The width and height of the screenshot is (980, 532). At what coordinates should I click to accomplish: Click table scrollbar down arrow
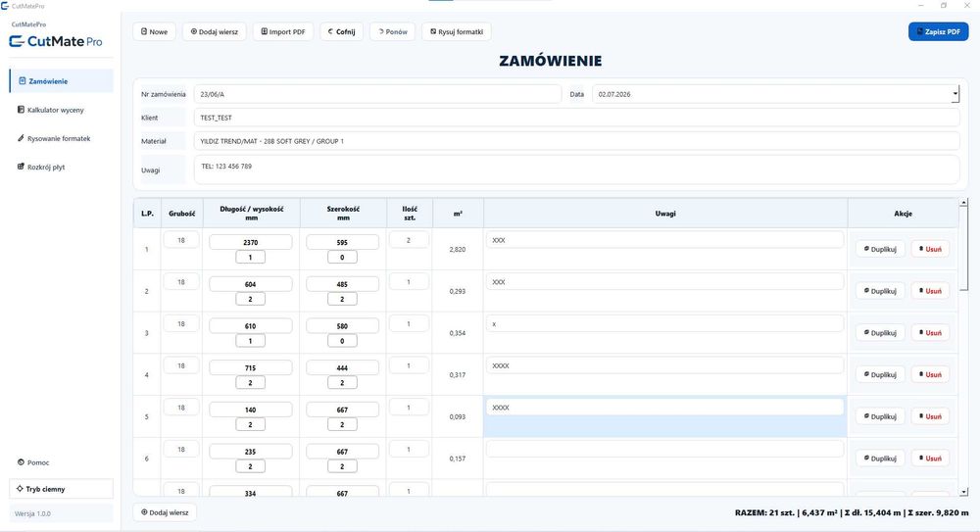[963, 492]
